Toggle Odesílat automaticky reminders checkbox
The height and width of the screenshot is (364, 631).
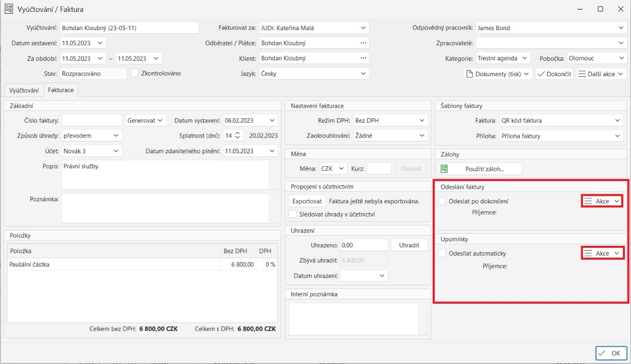pos(443,253)
